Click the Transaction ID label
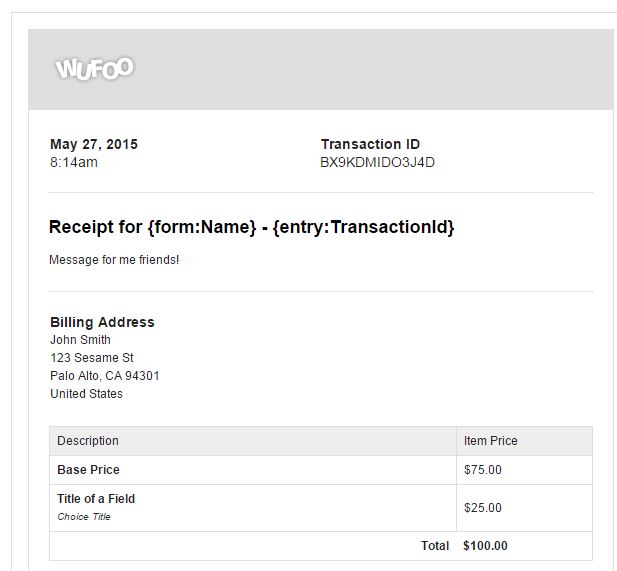Image resolution: width=617 pixels, height=571 pixels. point(370,144)
